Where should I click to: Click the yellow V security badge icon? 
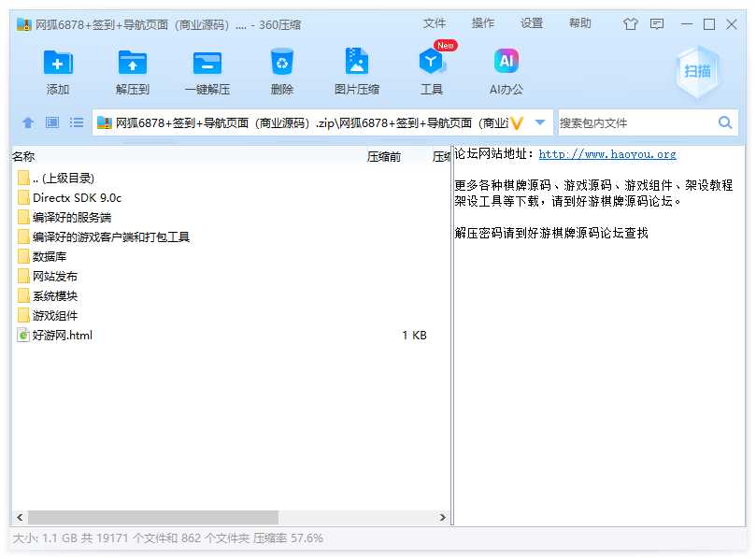[517, 123]
